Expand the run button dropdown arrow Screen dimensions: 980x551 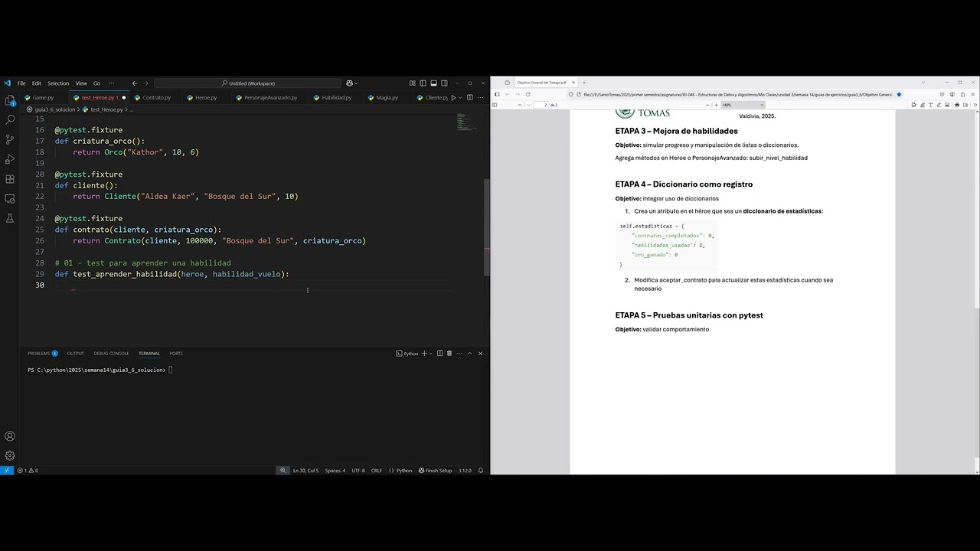tap(460, 97)
